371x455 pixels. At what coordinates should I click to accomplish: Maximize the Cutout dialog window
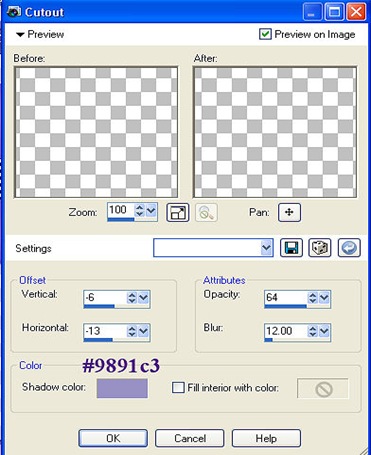pyautogui.click(x=334, y=12)
